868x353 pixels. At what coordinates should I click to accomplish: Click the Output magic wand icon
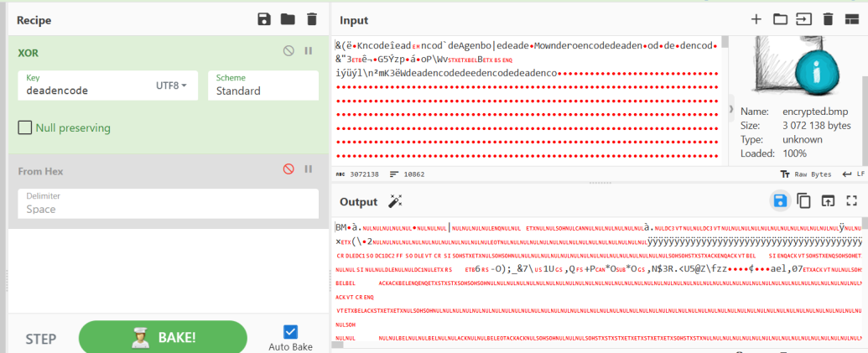click(x=394, y=201)
